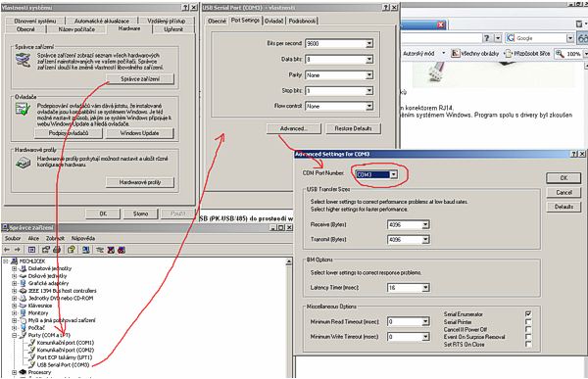Click the Přizpůsobit šířce fit-width icon

coord(509,54)
